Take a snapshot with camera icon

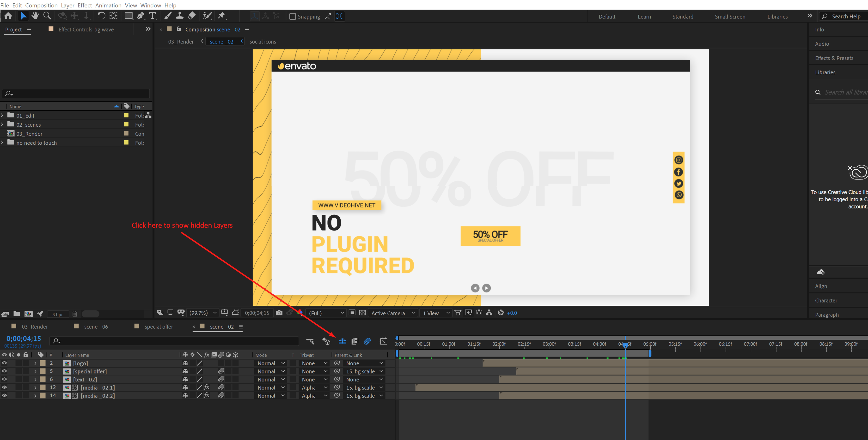[279, 313]
